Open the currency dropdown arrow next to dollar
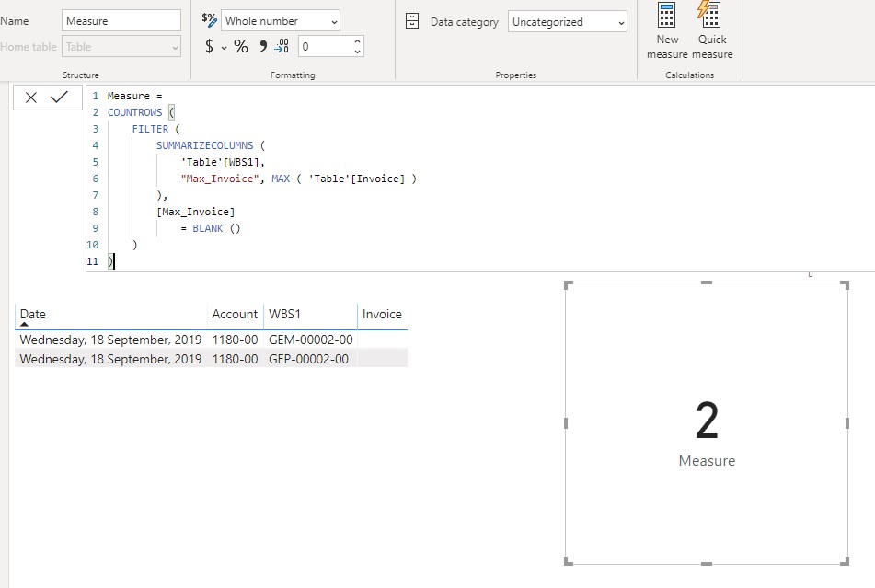875x588 pixels. click(x=224, y=48)
